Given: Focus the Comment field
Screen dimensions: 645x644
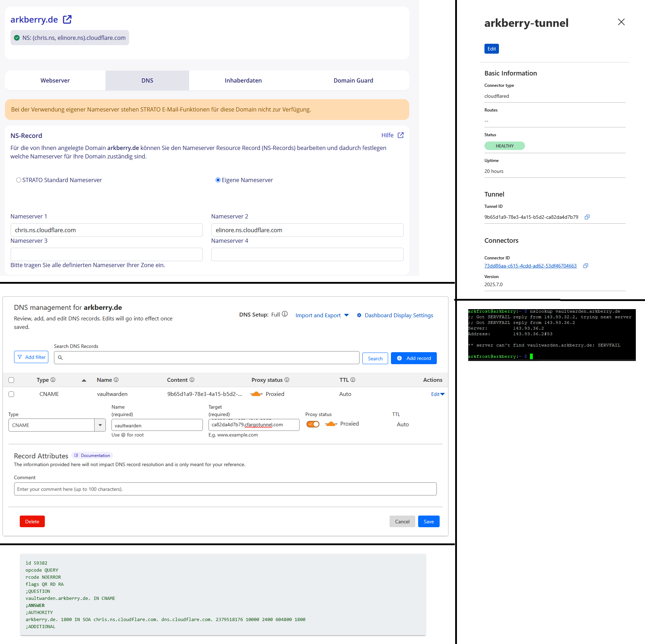Looking at the screenshot, I should coord(225,489).
